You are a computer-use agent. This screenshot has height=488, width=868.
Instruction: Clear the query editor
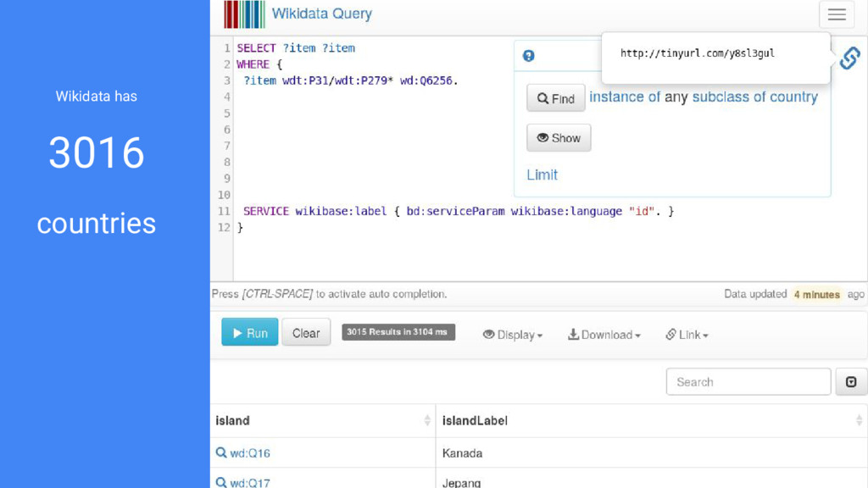coord(306,332)
